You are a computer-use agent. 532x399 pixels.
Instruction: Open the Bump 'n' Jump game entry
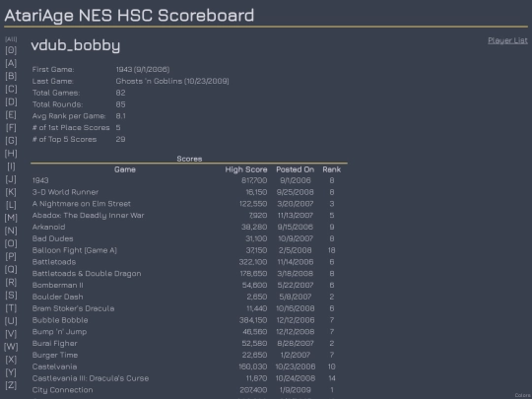59,332
